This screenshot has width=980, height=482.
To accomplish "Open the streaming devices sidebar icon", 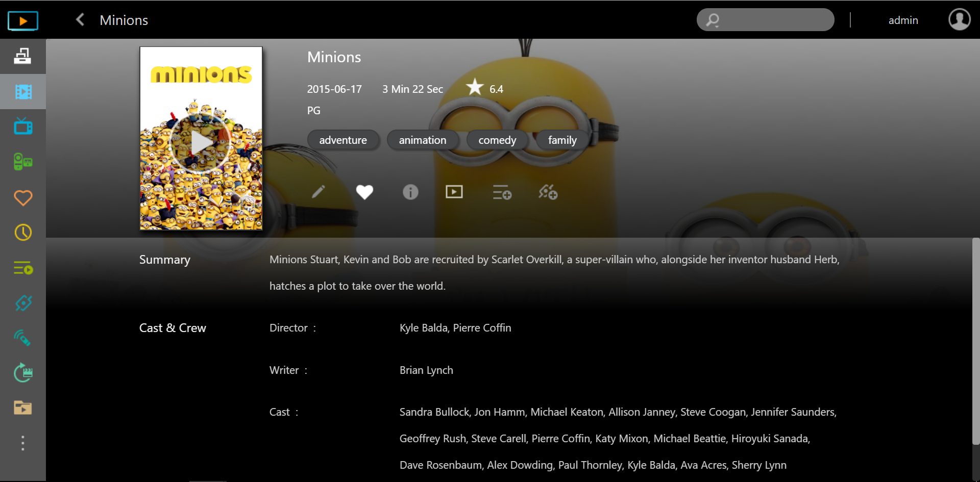I will (x=23, y=338).
